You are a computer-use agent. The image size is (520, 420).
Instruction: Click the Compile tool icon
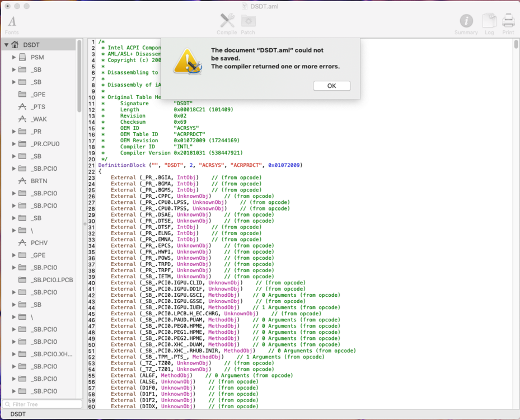pyautogui.click(x=227, y=21)
